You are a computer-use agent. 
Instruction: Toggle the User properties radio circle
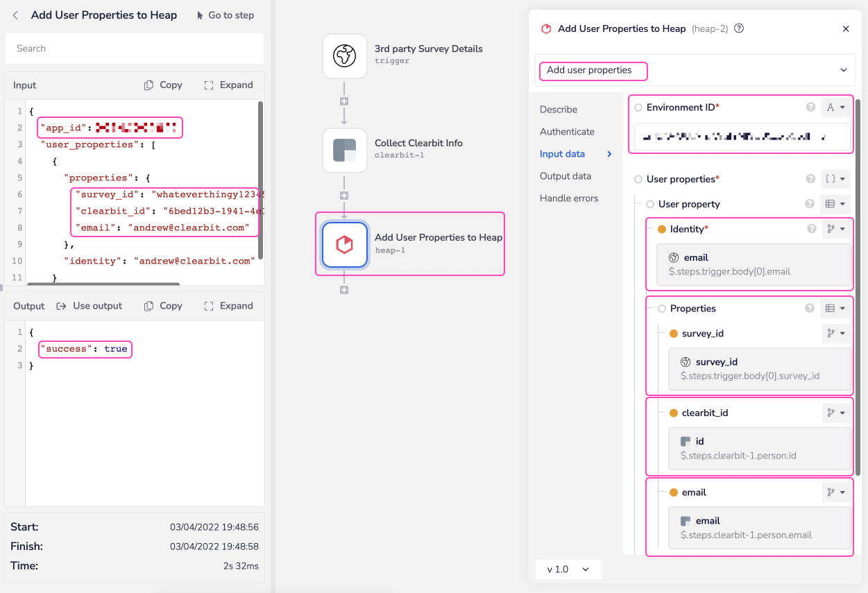coord(638,180)
